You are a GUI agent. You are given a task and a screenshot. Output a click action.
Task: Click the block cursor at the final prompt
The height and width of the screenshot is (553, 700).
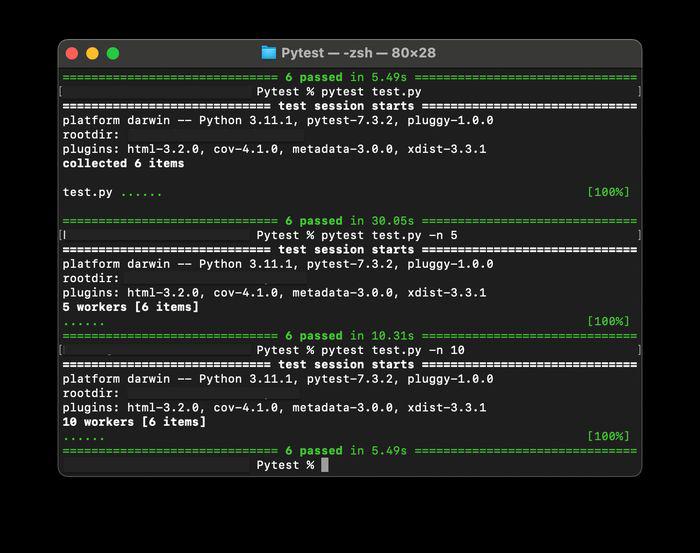click(325, 465)
